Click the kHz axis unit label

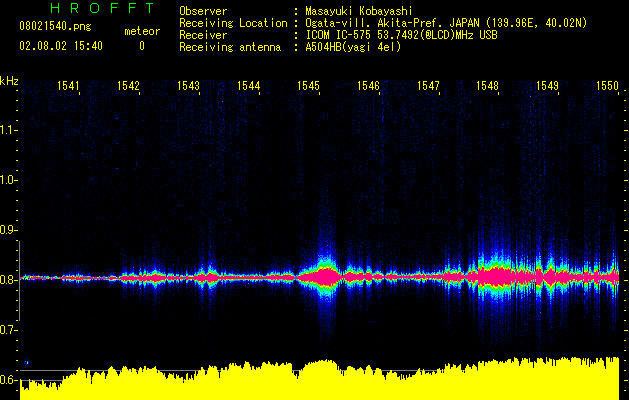9,81
